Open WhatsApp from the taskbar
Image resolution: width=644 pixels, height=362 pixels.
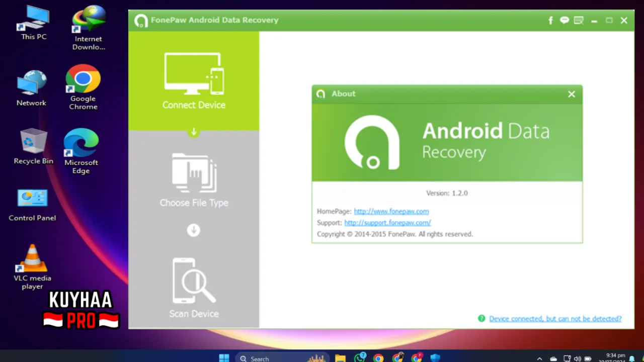(x=360, y=357)
